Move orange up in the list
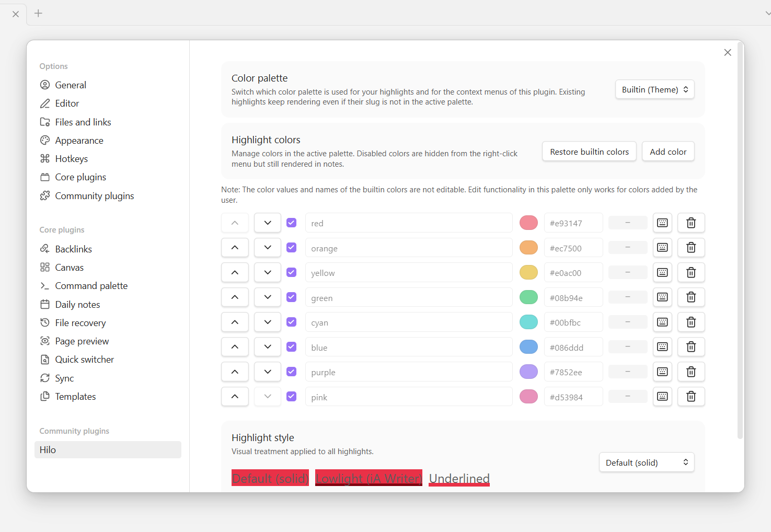 point(235,248)
